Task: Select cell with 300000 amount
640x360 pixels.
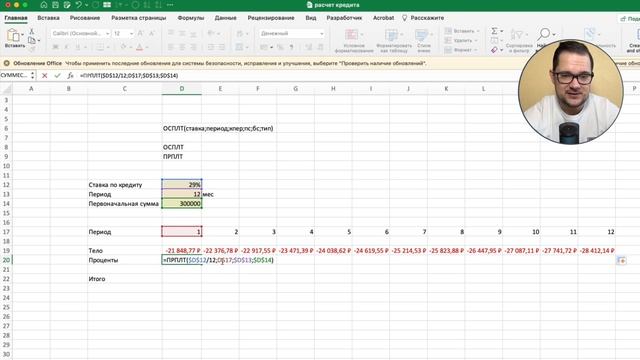Action: point(182,203)
